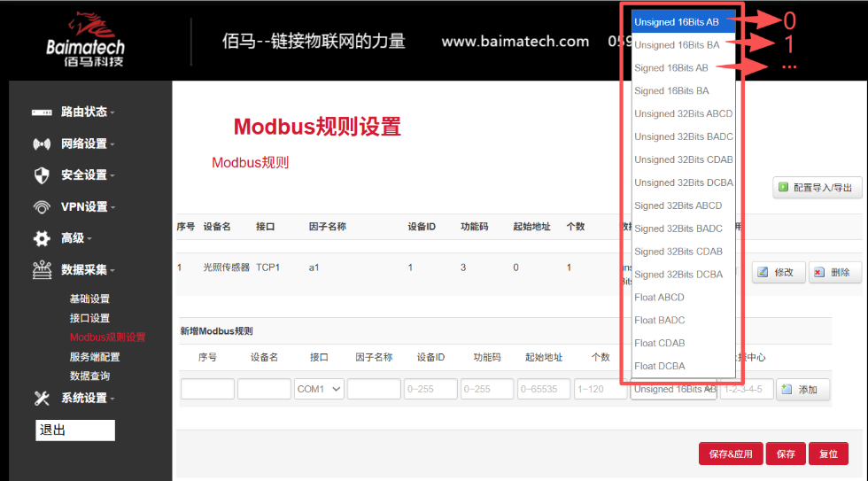868x481 pixels.
Task: Click the 配置导入/导出 button
Action: [x=817, y=188]
